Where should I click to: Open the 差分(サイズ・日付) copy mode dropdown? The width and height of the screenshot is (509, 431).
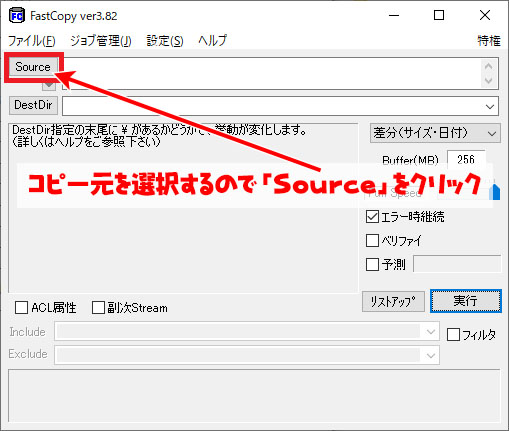pos(435,133)
